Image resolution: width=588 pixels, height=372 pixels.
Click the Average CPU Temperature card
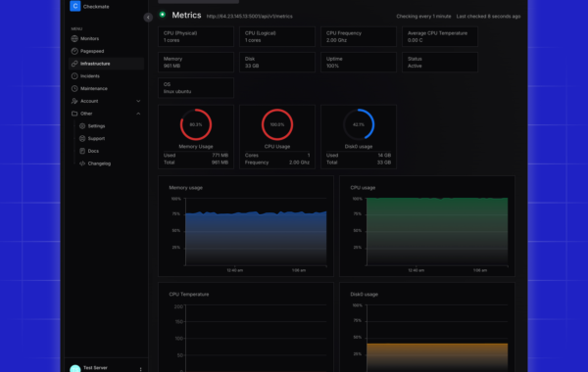[440, 37]
